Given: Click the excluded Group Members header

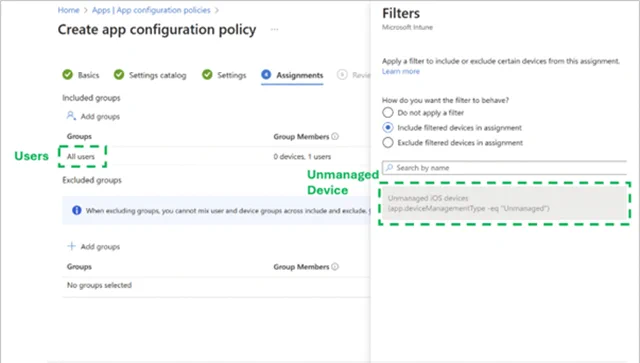Looking at the screenshot, I should pyautogui.click(x=301, y=267).
